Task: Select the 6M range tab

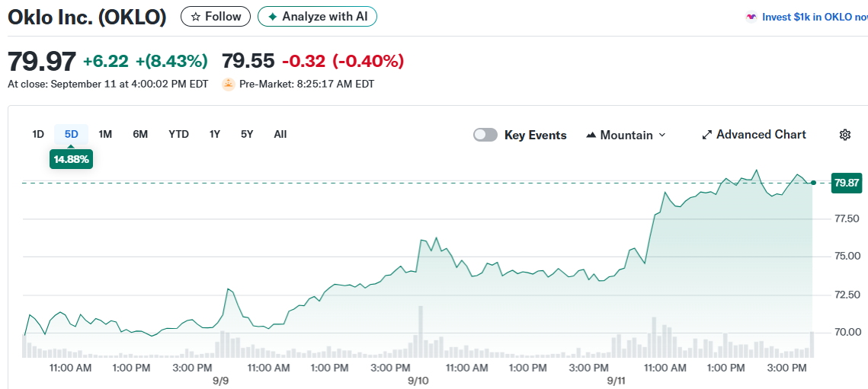Action: (140, 135)
